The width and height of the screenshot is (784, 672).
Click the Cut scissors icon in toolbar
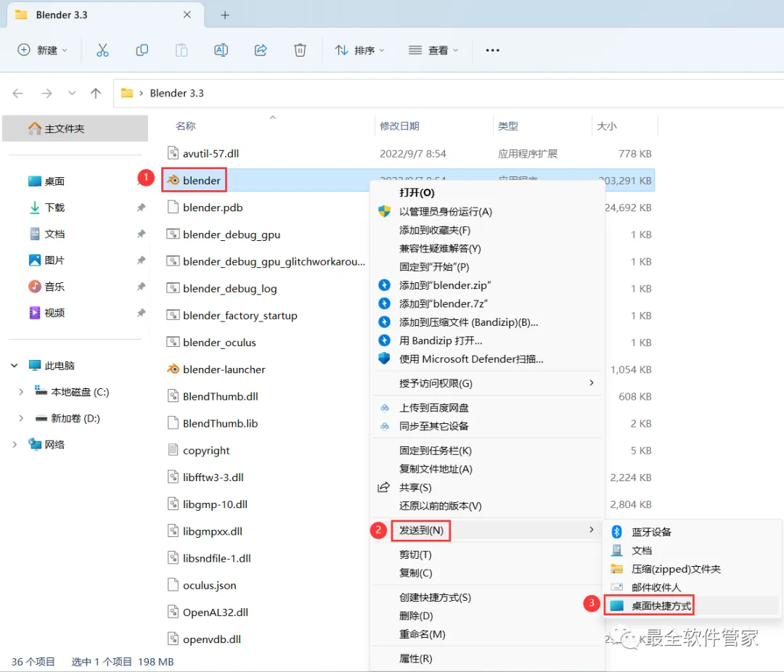[102, 51]
